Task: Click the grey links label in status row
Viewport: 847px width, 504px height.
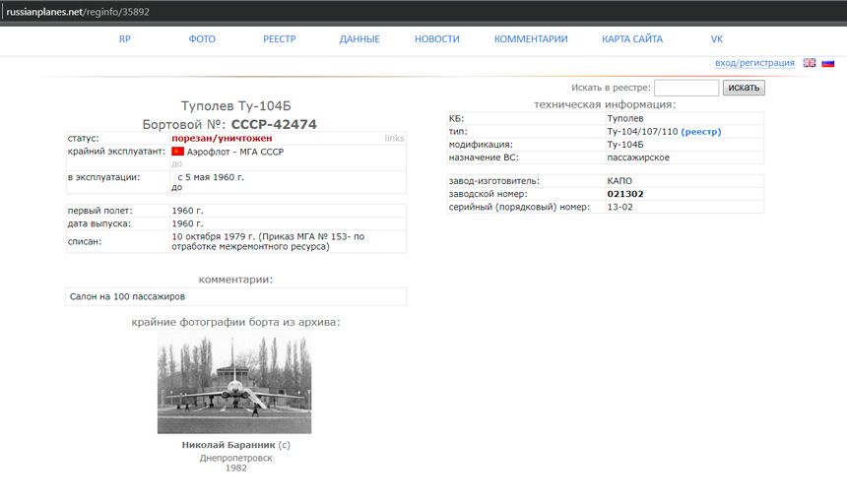Action: point(394,139)
